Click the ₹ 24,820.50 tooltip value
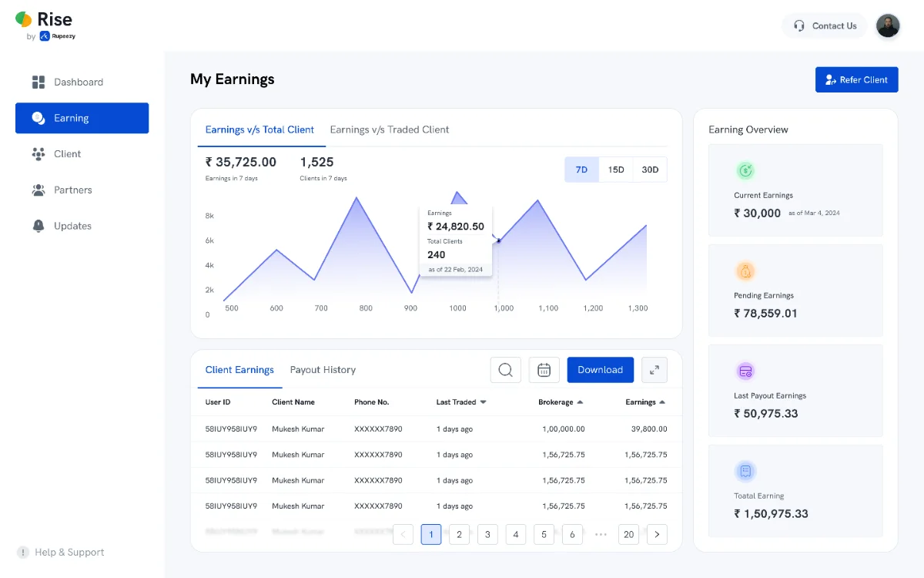Image resolution: width=924 pixels, height=578 pixels. click(x=456, y=227)
